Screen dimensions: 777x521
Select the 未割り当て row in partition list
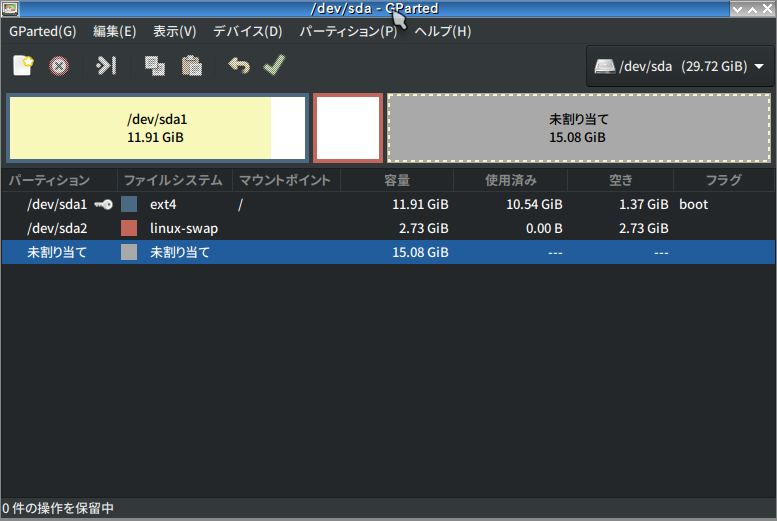(388, 252)
